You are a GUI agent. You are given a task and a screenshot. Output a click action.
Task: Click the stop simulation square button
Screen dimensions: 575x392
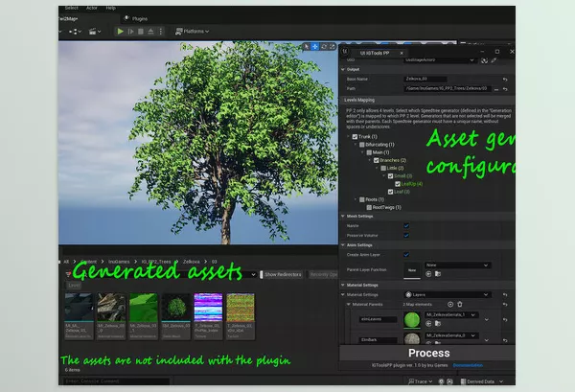click(141, 32)
